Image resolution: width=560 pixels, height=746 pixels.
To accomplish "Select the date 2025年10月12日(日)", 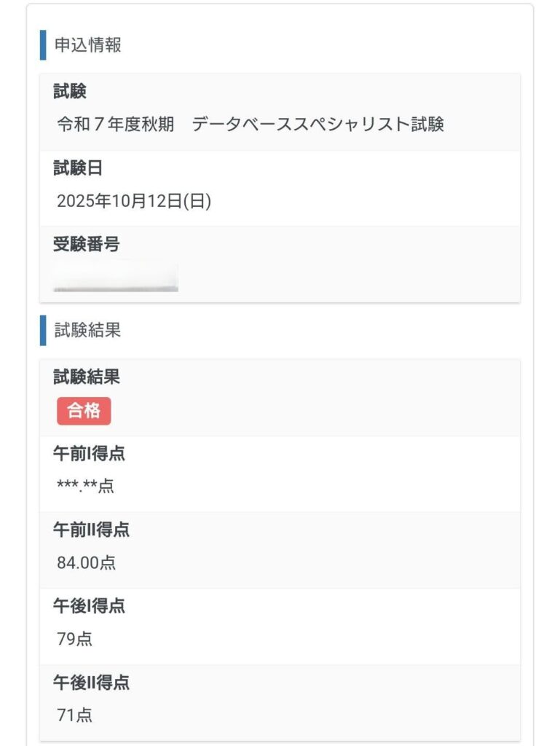I will 134,202.
